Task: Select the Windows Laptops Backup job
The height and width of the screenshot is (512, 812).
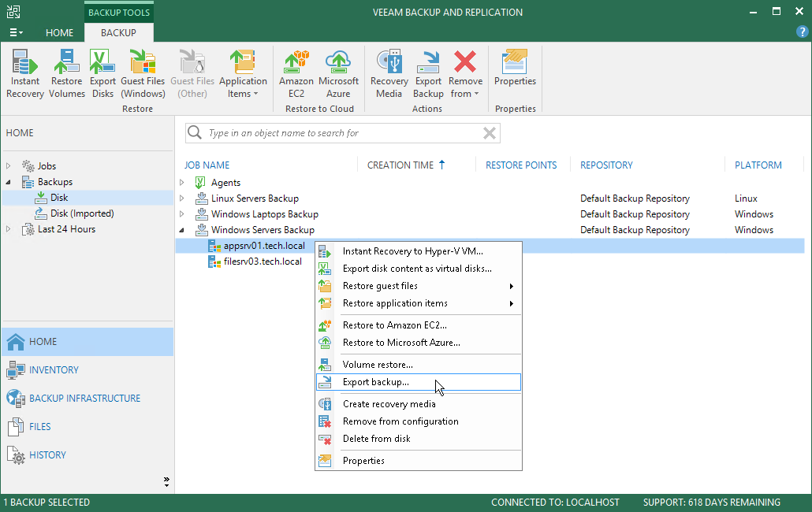Action: 265,214
